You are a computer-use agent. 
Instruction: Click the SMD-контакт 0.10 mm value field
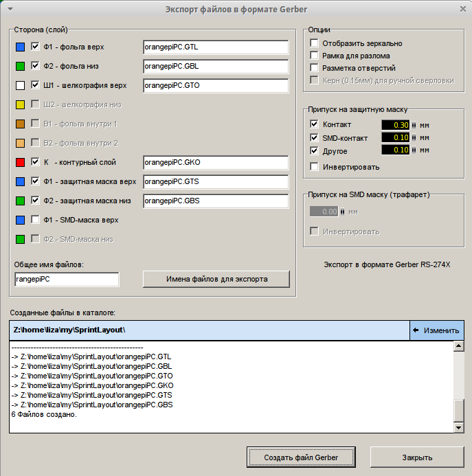(396, 137)
